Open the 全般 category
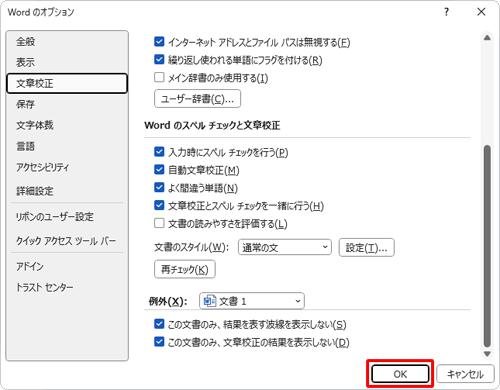The height and width of the screenshot is (390, 500). [67, 42]
